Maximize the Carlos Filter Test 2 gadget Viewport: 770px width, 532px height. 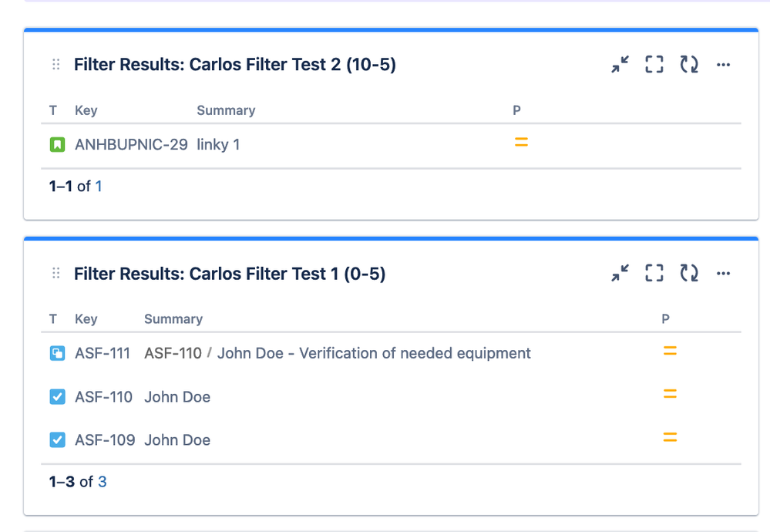(x=654, y=65)
